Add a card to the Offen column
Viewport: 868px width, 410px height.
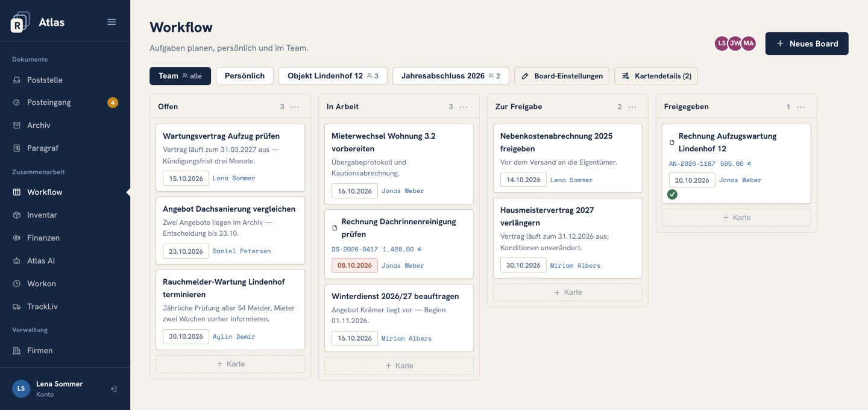(x=230, y=364)
